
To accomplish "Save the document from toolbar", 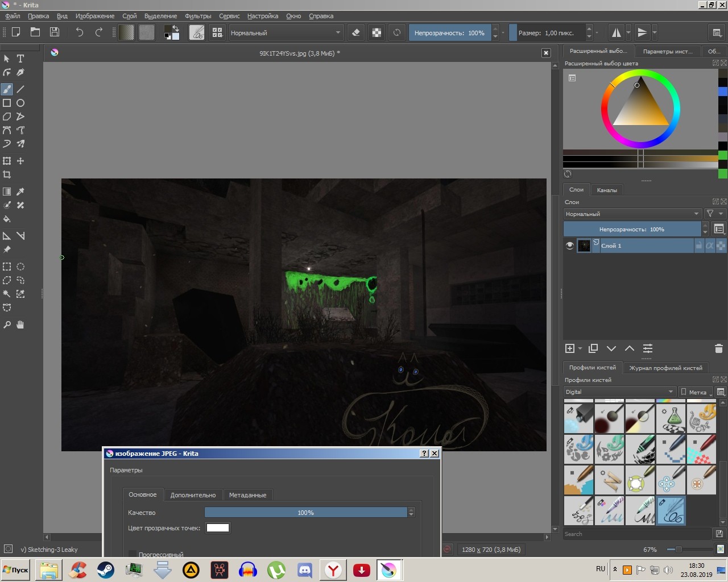I will [55, 32].
